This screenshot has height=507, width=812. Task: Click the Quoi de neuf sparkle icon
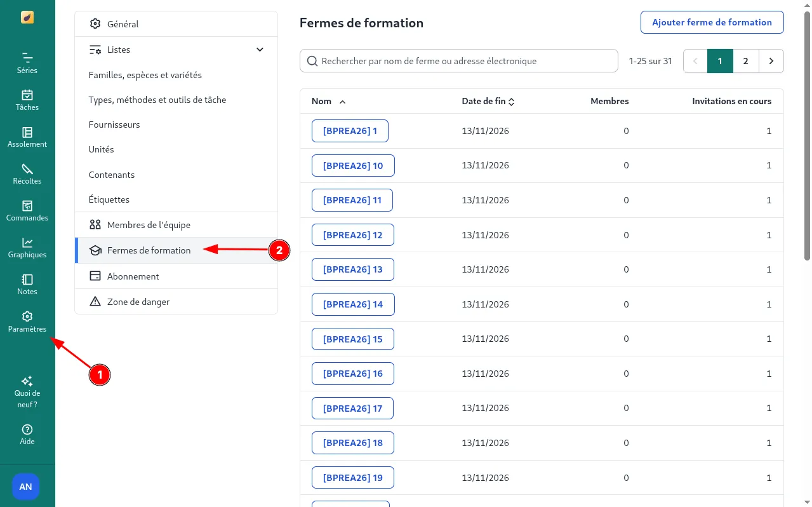pos(27,381)
